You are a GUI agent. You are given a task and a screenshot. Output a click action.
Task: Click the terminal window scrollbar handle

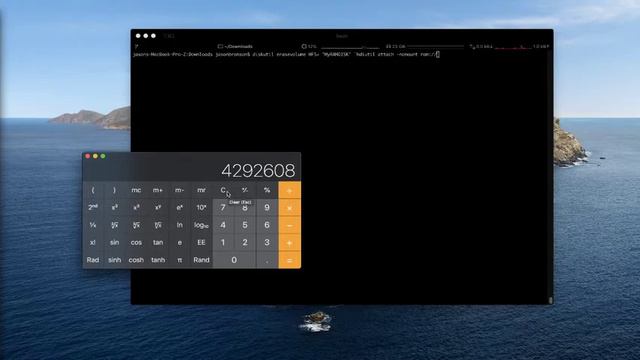pos(550,300)
